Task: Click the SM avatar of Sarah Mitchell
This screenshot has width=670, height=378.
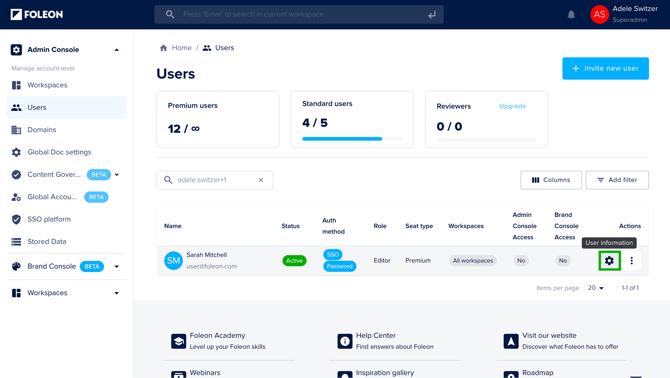Action: point(173,261)
